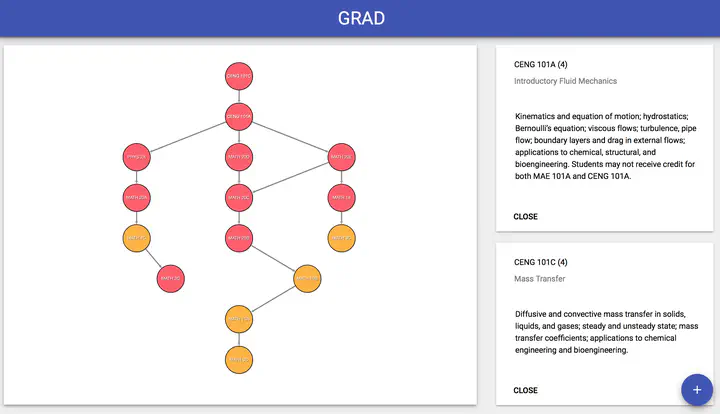Image resolution: width=720 pixels, height=414 pixels.
Task: Click the MATH 20C course node
Action: [x=239, y=197]
